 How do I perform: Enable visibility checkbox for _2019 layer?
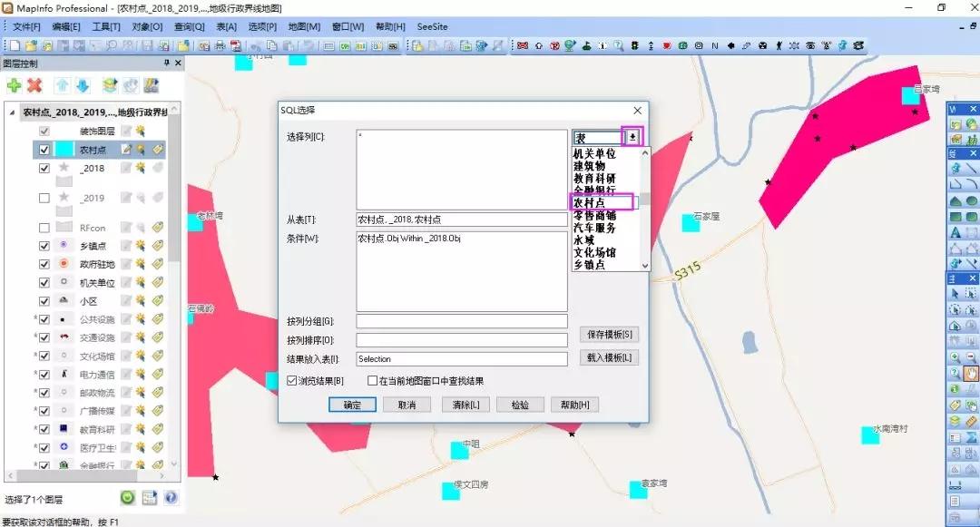[44, 198]
